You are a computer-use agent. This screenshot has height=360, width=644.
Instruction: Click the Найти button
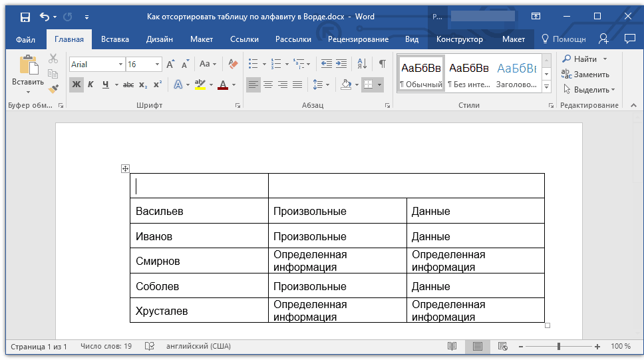click(x=585, y=59)
